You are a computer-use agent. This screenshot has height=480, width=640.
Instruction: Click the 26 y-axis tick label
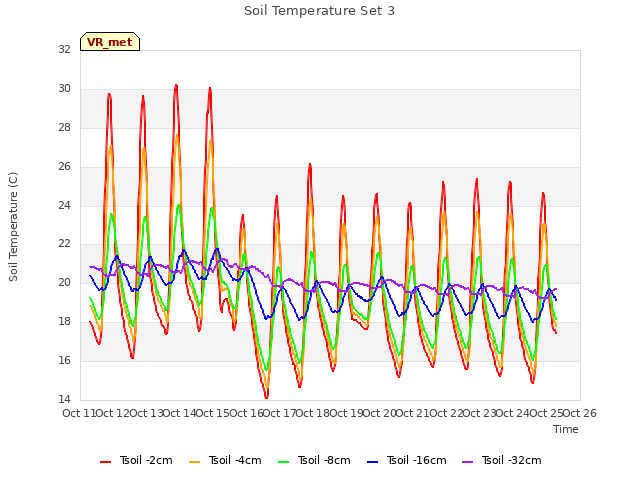tap(64, 166)
